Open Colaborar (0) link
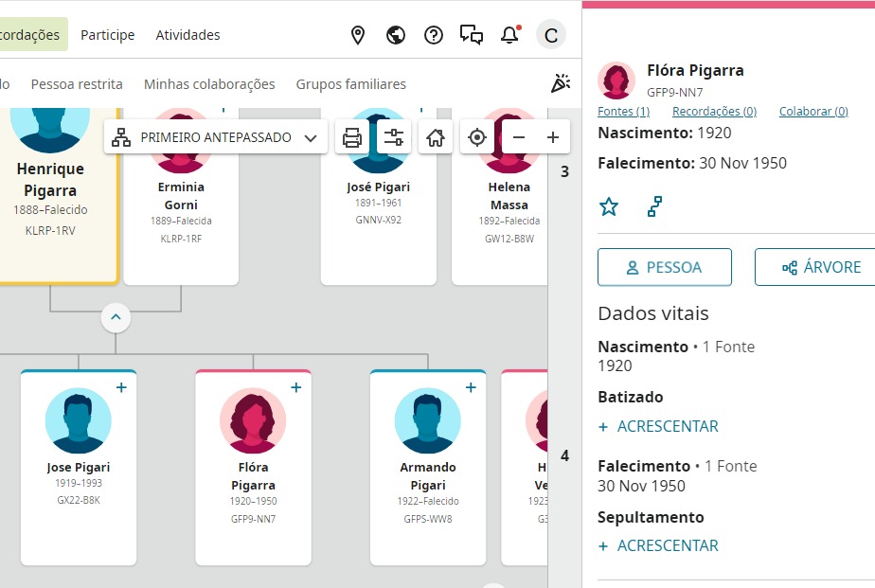The image size is (875, 588). pos(813,111)
